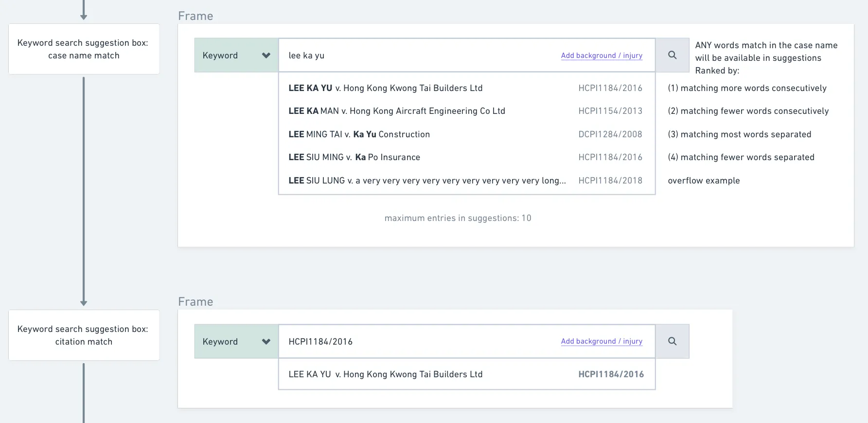Open the Keyword dropdown beside 'HCPI1184/2016' input
Image resolution: width=868 pixels, height=423 pixels.
pyautogui.click(x=236, y=341)
